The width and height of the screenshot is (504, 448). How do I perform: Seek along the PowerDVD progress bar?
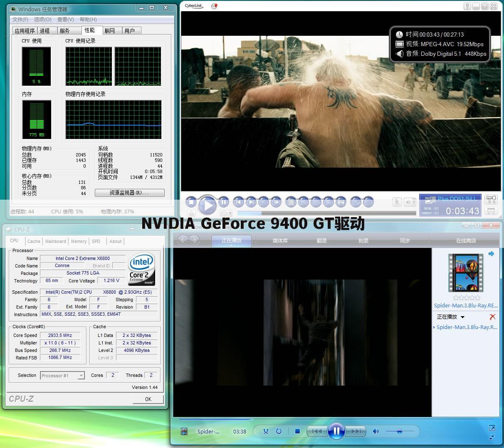[x=326, y=213]
